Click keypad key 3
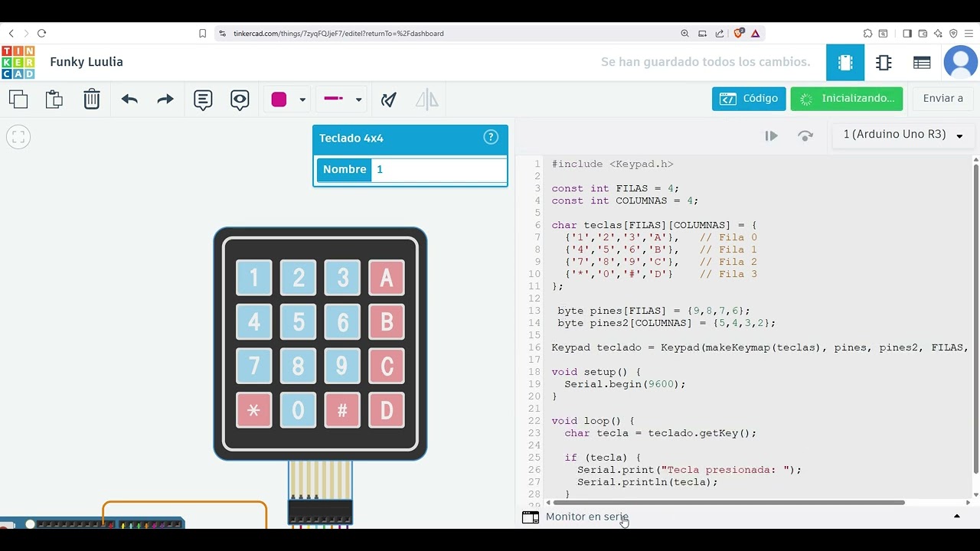 pyautogui.click(x=342, y=278)
